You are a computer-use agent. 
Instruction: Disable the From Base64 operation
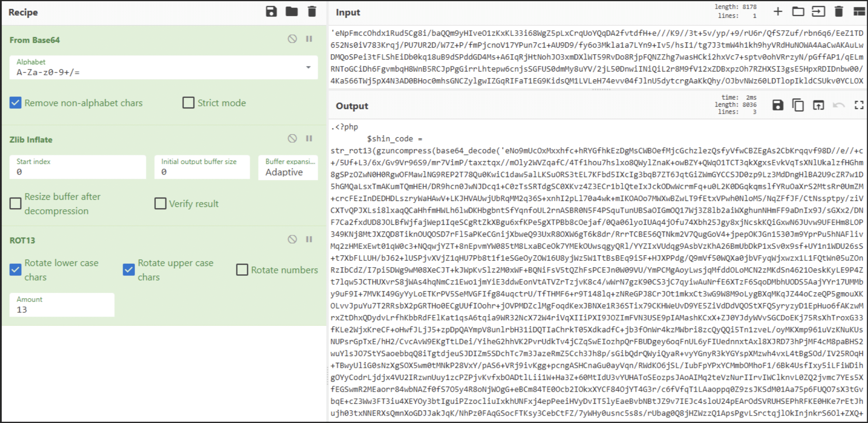(292, 39)
